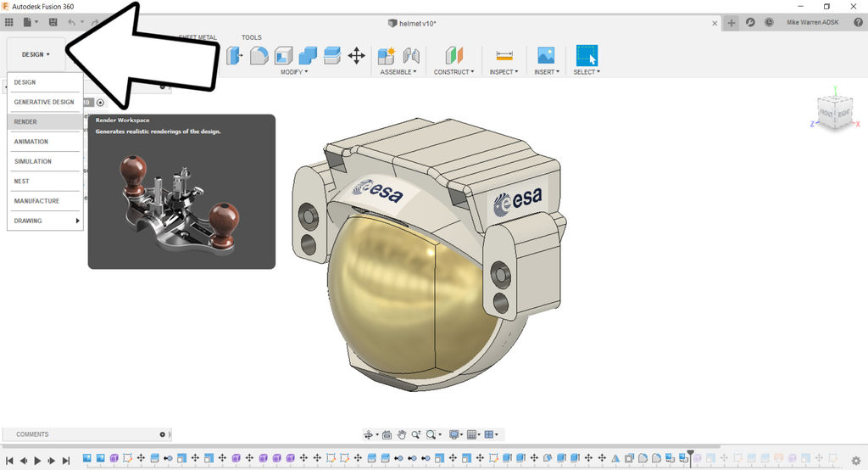The height and width of the screenshot is (470, 868).
Task: Select the Press Pull tool icon
Action: coord(235,55)
